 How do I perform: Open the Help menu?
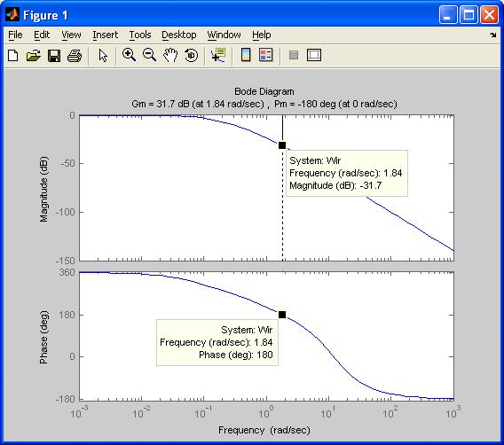coord(262,35)
